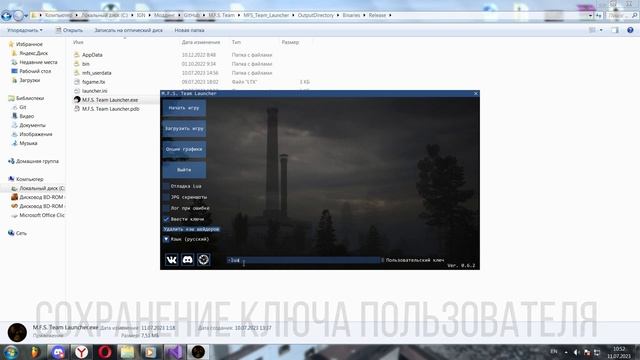640x360 pixels.
Task: Click 'Новая папка' in Explorer toolbar
Action: tap(189, 30)
